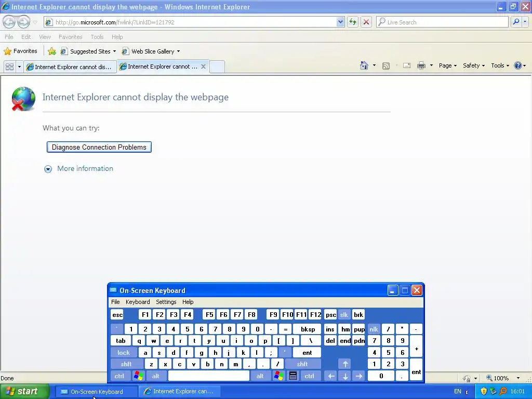Image resolution: width=532 pixels, height=399 pixels.
Task: Click the Stop loading red X icon
Action: [x=366, y=22]
